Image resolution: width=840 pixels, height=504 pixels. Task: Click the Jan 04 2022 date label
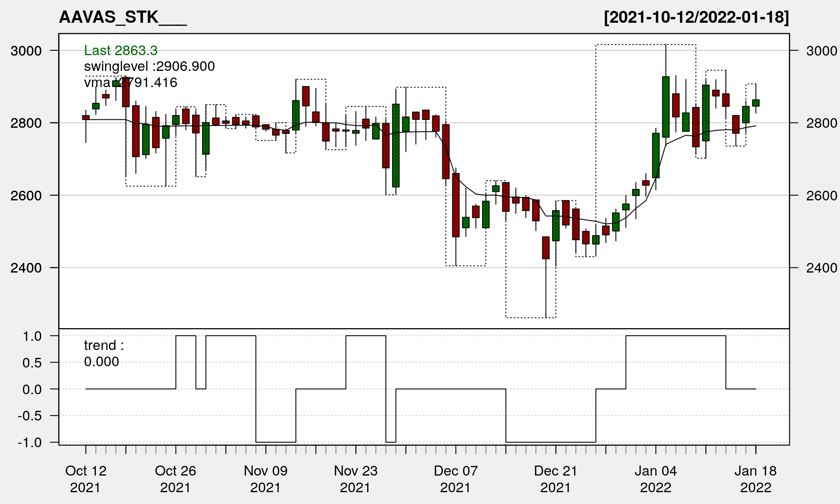click(655, 479)
